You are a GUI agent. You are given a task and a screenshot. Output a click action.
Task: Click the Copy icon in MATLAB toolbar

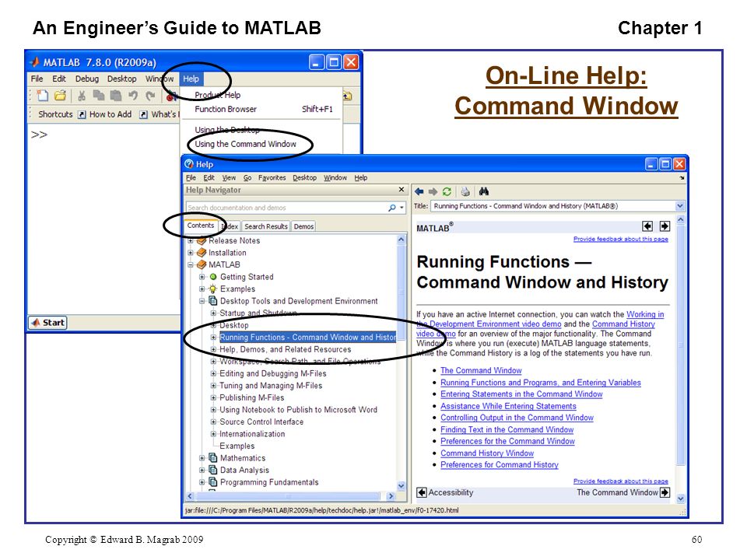click(99, 96)
